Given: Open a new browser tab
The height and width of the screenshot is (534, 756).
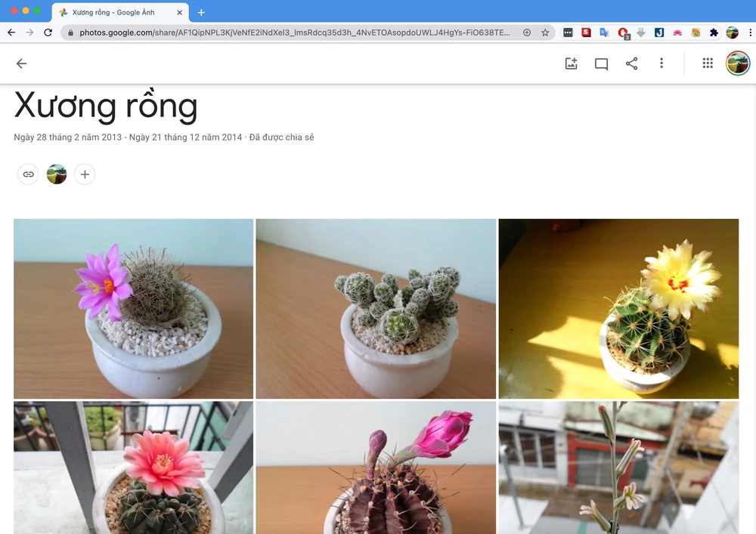Looking at the screenshot, I should click(x=201, y=12).
